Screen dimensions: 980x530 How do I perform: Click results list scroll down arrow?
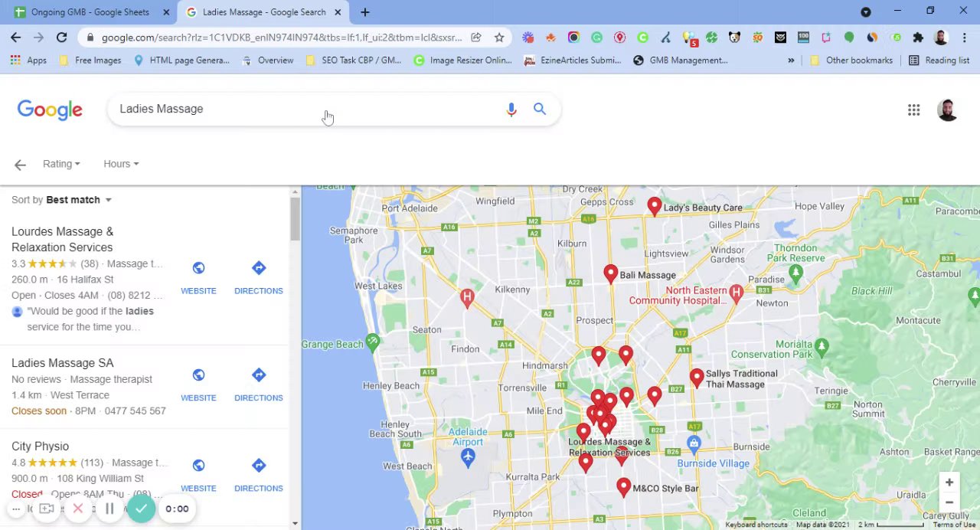pyautogui.click(x=296, y=523)
